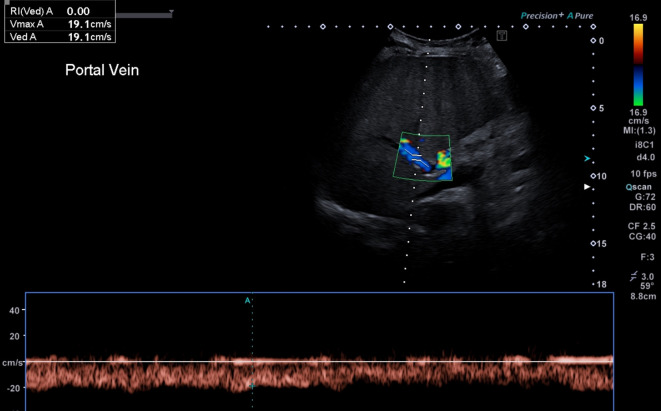Image resolution: width=661 pixels, height=411 pixels.
Task: Select the 'Portal Vein' annotation
Action: click(x=102, y=70)
